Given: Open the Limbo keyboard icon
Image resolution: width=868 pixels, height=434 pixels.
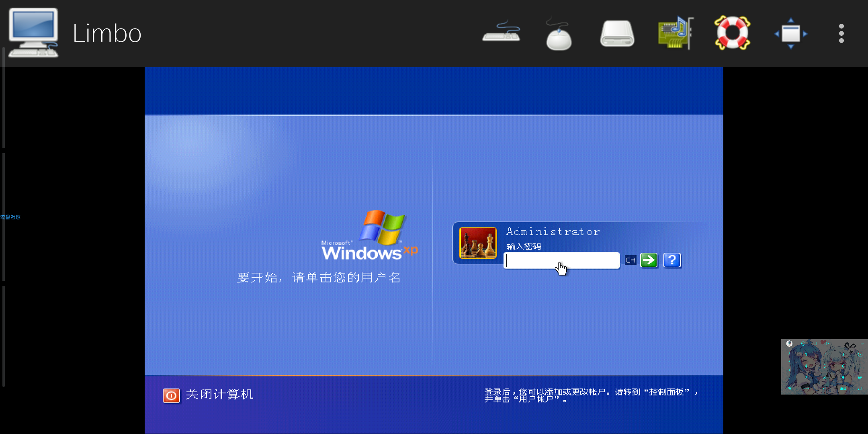Looking at the screenshot, I should coord(501,32).
